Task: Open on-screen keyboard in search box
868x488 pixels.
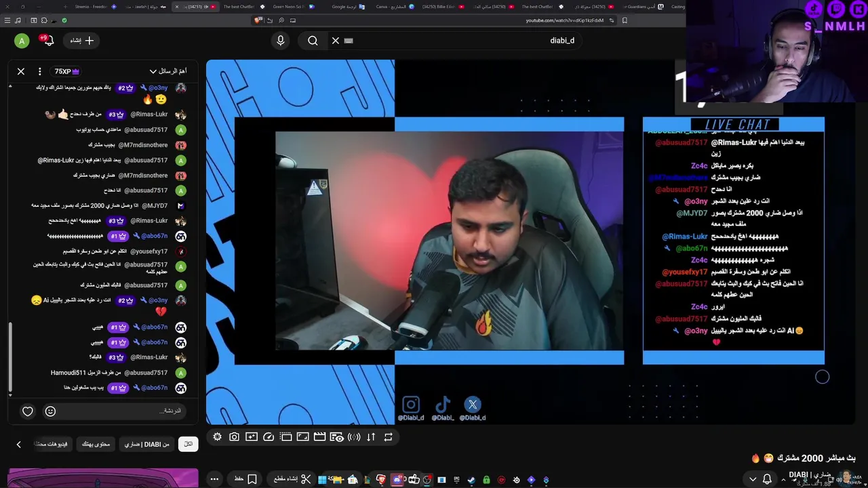Action: tap(349, 41)
